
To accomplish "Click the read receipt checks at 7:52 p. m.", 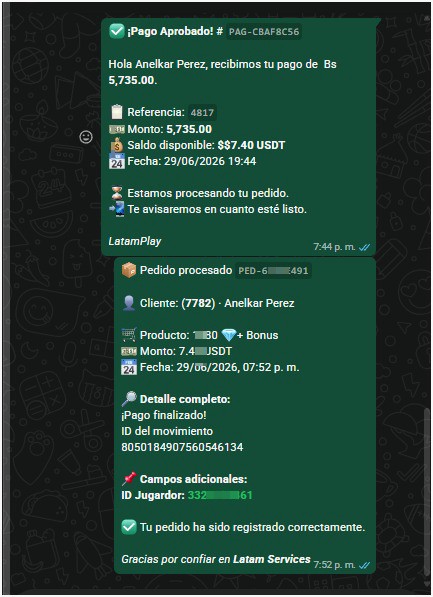I will (x=365, y=565).
